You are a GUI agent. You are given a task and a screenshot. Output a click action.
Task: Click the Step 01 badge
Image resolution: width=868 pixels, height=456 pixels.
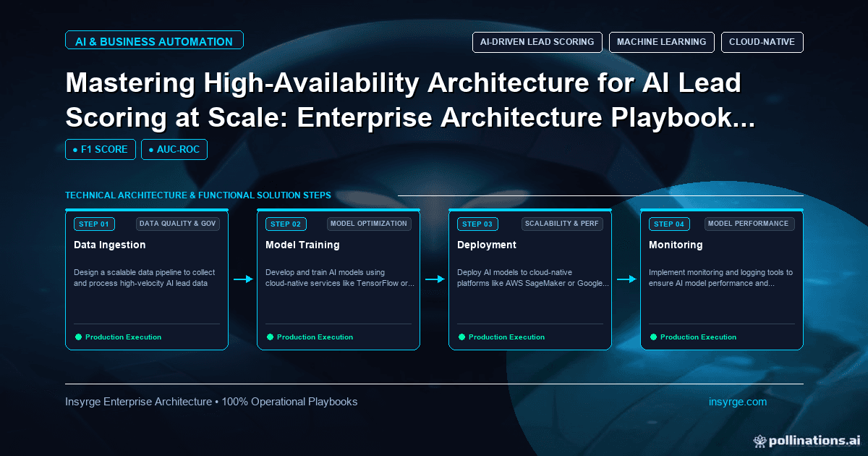pyautogui.click(x=95, y=224)
